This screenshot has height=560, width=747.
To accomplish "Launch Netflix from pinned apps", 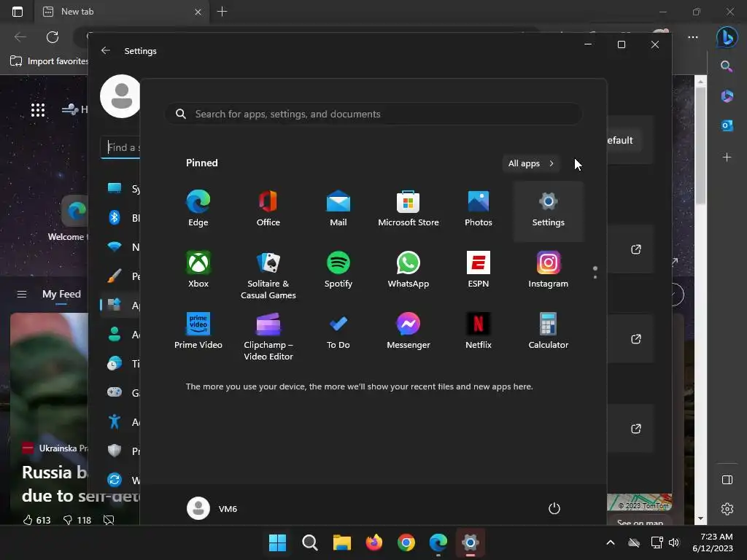I will (479, 332).
